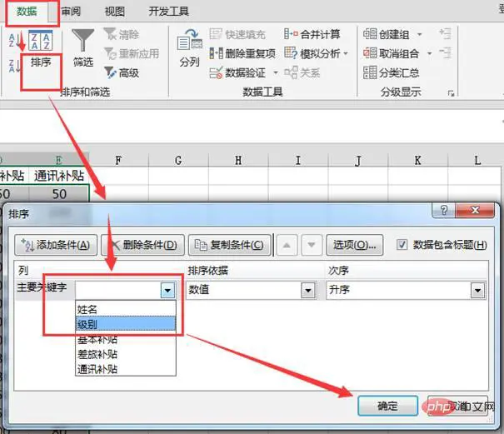The image size is (504, 434).
Task: Click 删除重复项 remove duplicates icon
Action: [x=216, y=53]
